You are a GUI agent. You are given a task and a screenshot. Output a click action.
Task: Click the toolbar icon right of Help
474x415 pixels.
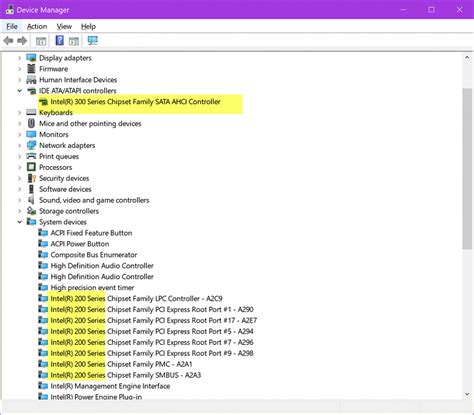pyautogui.click(x=74, y=41)
